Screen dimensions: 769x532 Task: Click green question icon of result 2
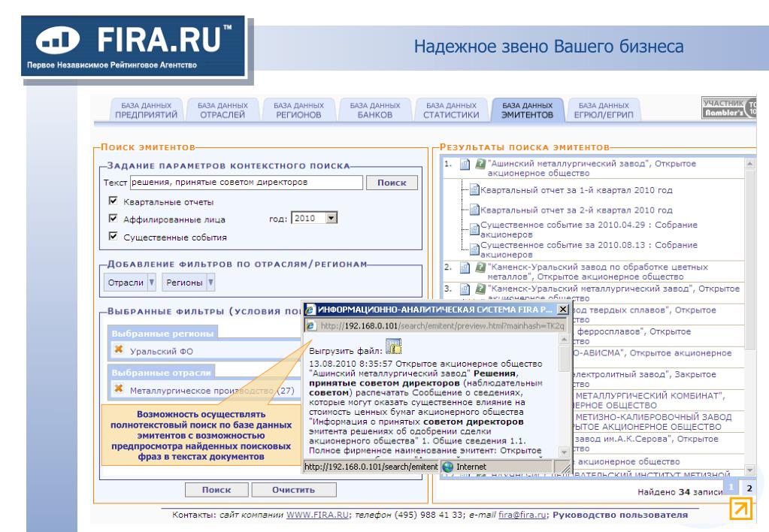pos(480,268)
